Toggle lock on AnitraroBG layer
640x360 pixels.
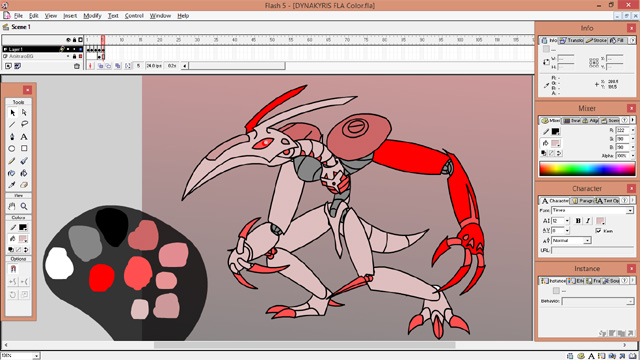[x=74, y=56]
